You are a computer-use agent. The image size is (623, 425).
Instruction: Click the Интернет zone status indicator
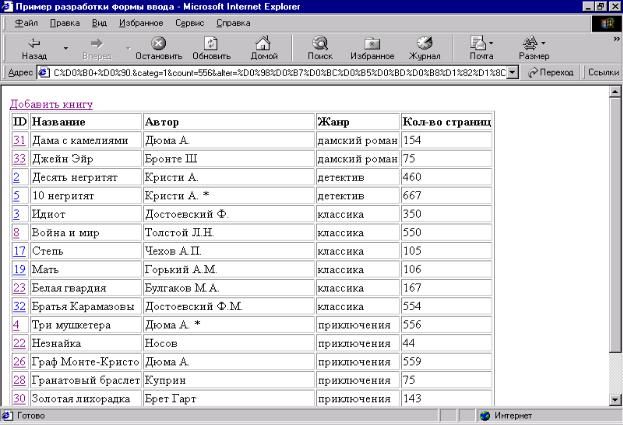coord(505,416)
